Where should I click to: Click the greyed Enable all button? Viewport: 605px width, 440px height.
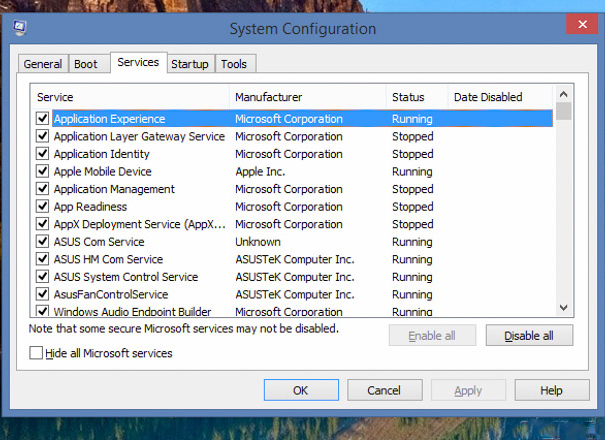point(432,335)
